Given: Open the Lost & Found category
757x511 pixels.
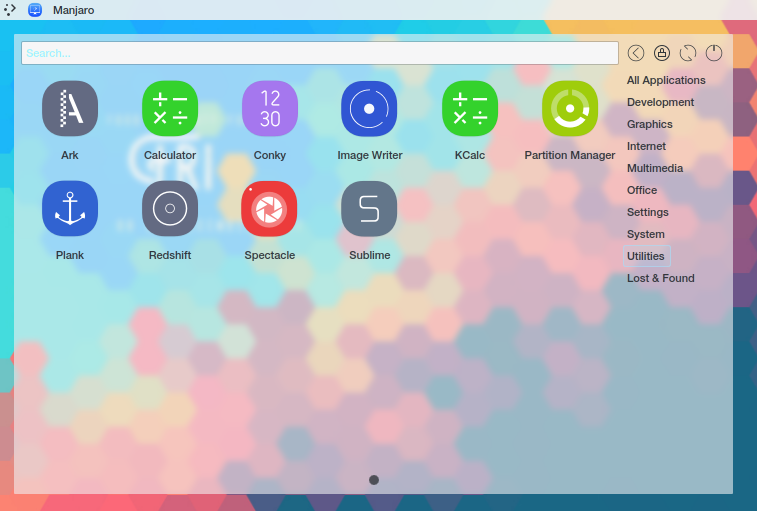Looking at the screenshot, I should (x=660, y=278).
